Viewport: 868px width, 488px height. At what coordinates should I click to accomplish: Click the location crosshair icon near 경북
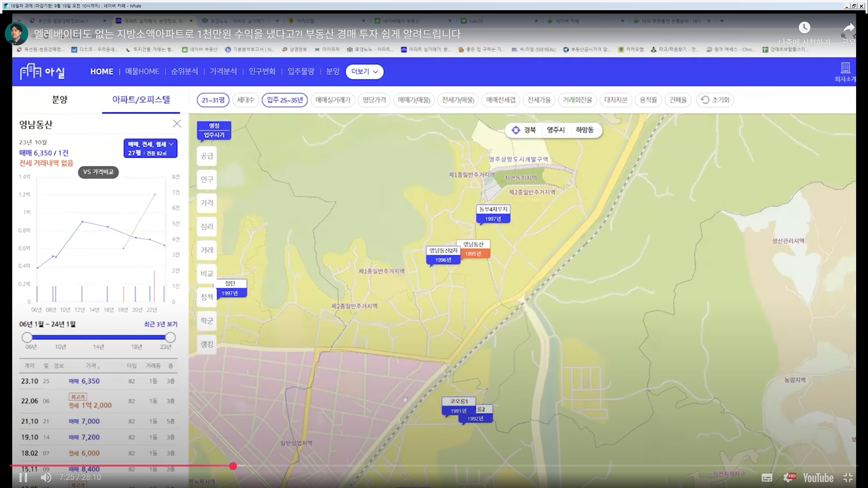[x=516, y=130]
